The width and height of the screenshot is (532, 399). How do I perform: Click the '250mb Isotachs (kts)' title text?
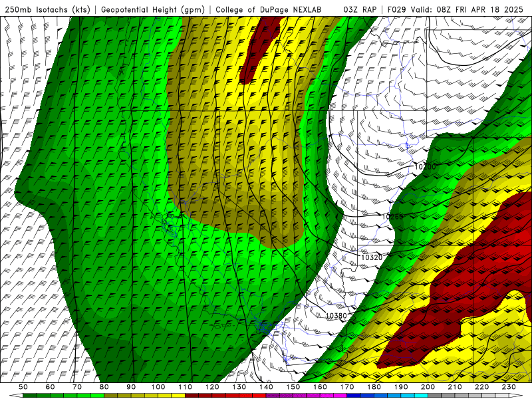click(x=47, y=9)
